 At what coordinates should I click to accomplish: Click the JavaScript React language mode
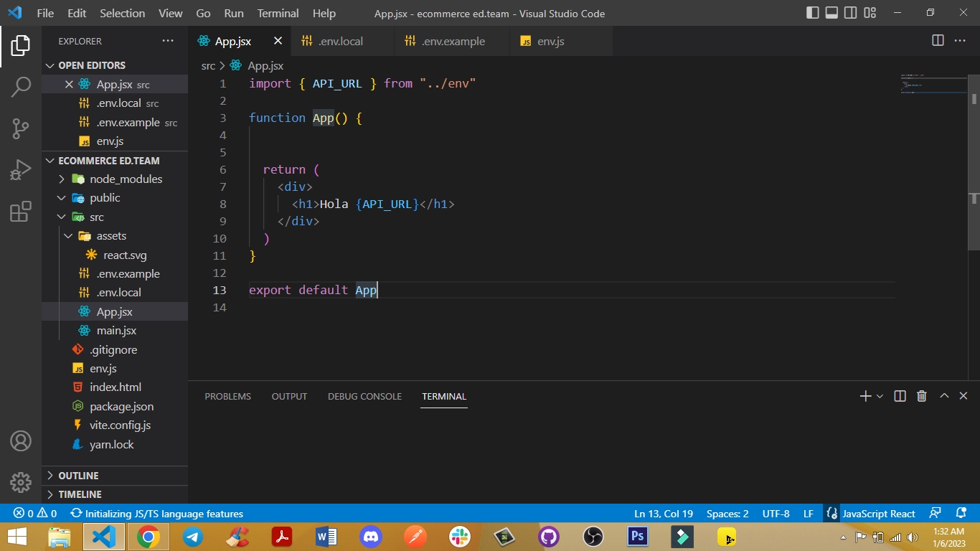coord(878,514)
